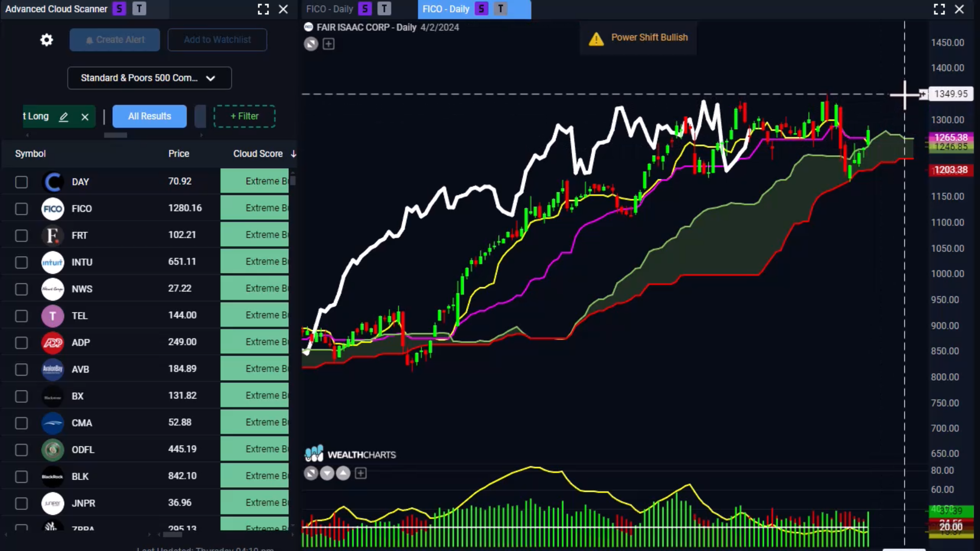Click the Power Shift Bullish warning icon
The height and width of the screenshot is (551, 980).
pos(596,39)
